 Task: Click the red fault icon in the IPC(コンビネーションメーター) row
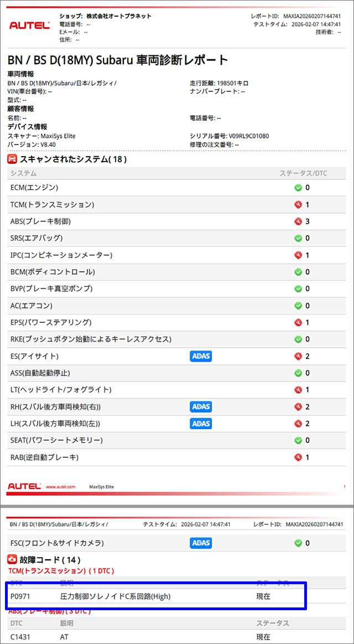point(299,255)
